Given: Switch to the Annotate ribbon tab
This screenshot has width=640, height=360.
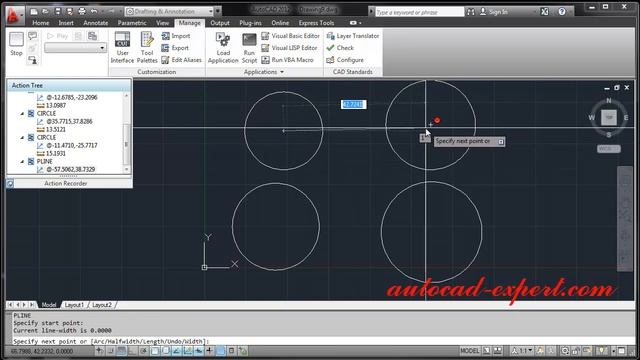Looking at the screenshot, I should click(96, 23).
